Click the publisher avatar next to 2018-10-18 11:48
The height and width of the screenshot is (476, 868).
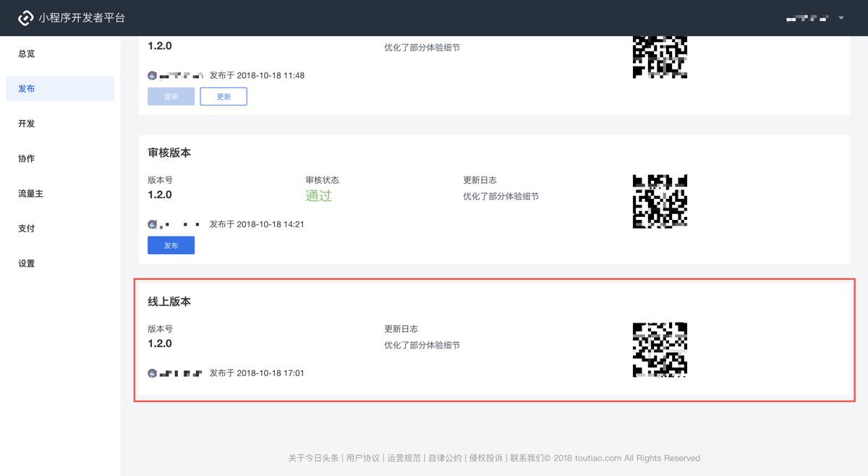tap(152, 75)
